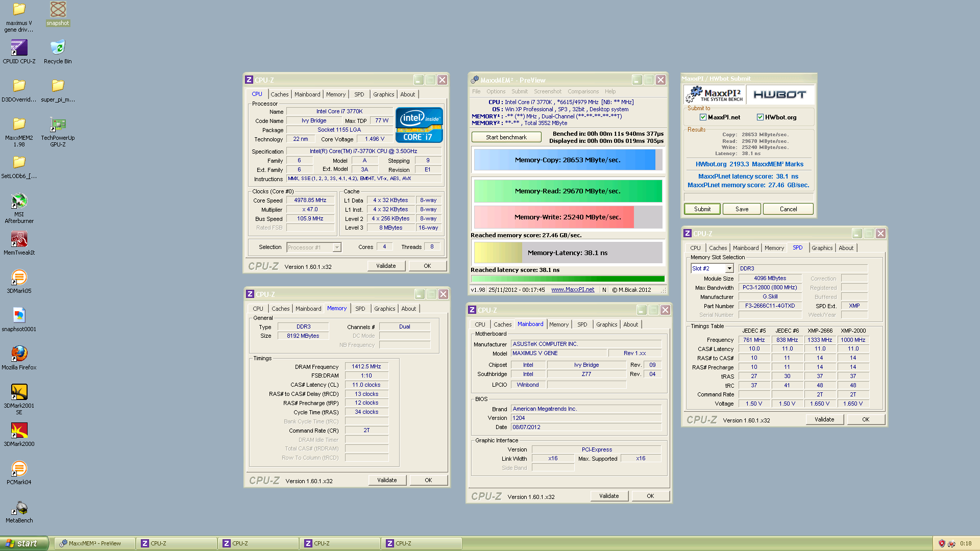Click the BIOS Version 1204 field
This screenshot has width=980, height=551.
coord(586,418)
